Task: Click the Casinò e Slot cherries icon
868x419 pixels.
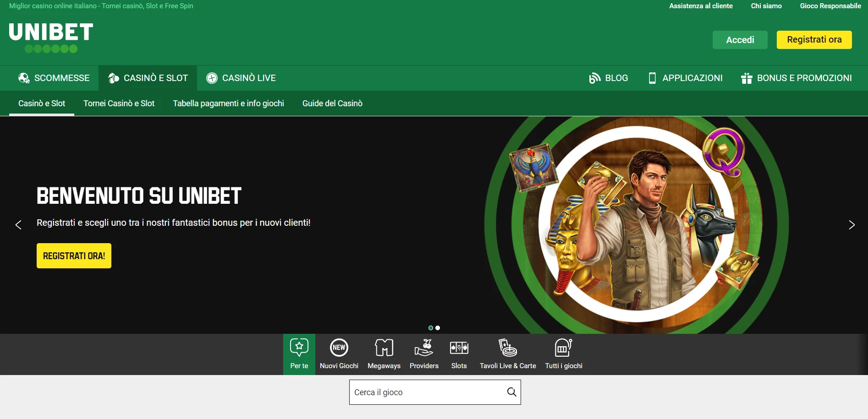Action: pos(113,78)
